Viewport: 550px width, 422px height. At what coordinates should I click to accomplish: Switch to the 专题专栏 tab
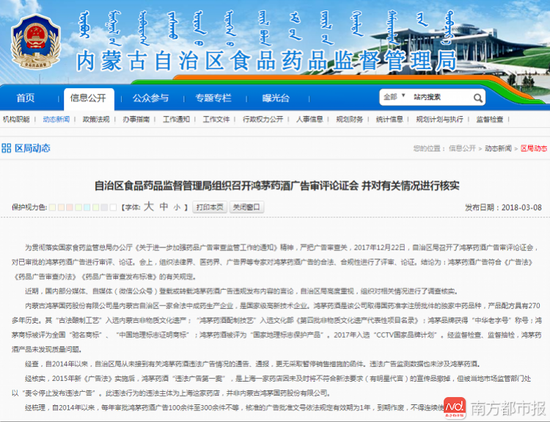(213, 98)
